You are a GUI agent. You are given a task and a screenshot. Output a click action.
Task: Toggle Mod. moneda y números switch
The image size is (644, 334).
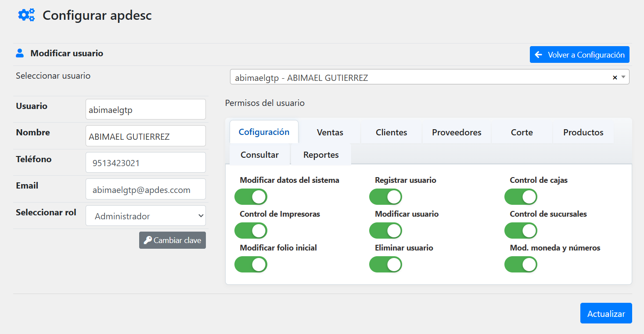[521, 265]
